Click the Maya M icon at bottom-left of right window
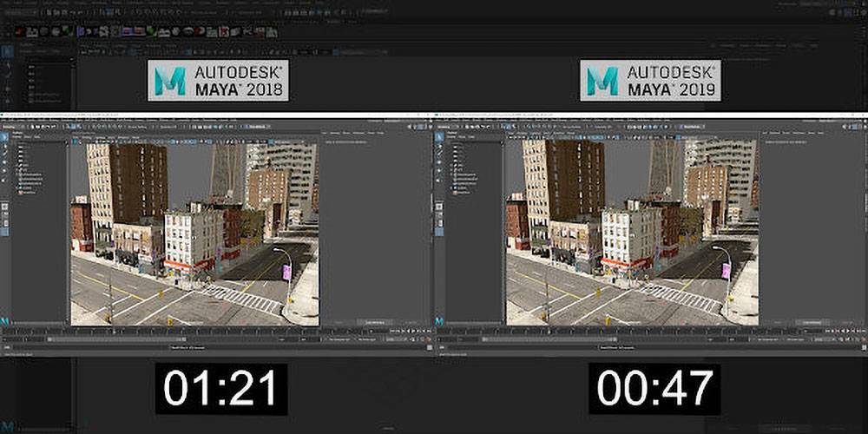The width and height of the screenshot is (868, 434). [x=440, y=321]
